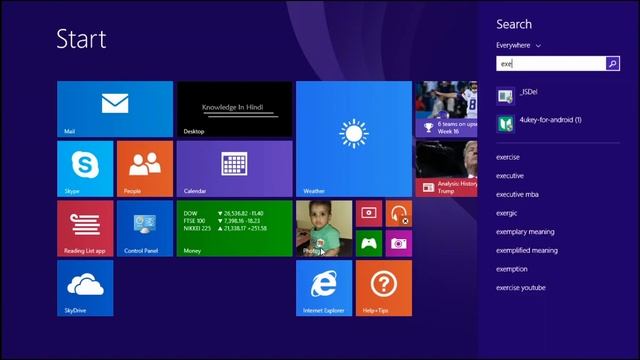The width and height of the screenshot is (640, 360).
Task: Open the Reading List app tile
Action: tap(85, 229)
